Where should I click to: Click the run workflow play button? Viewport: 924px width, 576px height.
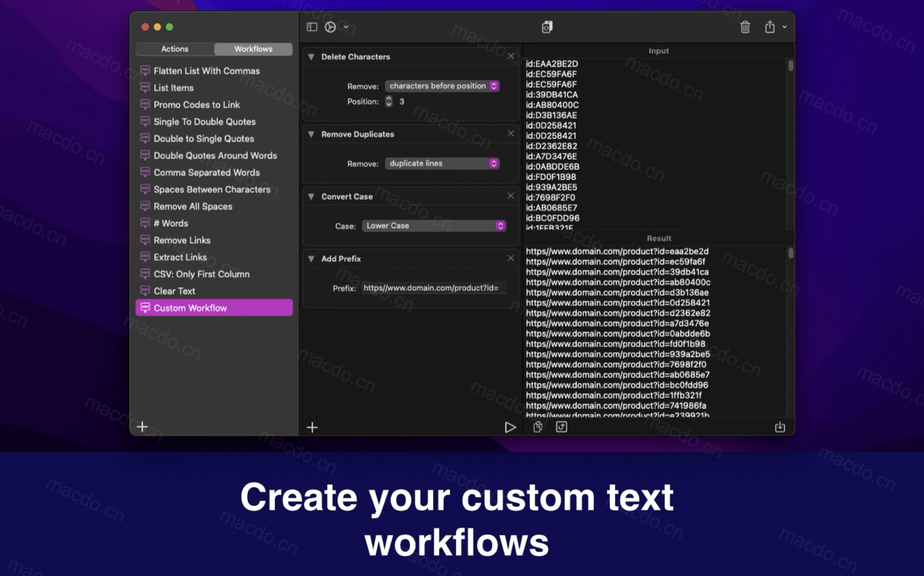coord(511,427)
